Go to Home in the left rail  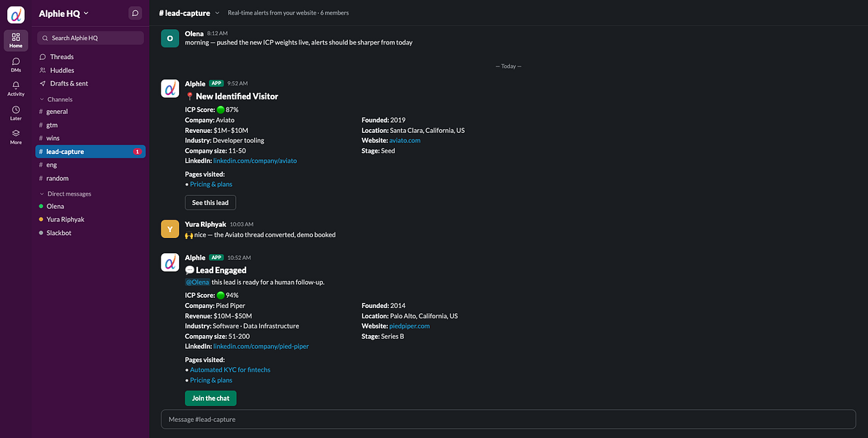pyautogui.click(x=15, y=40)
